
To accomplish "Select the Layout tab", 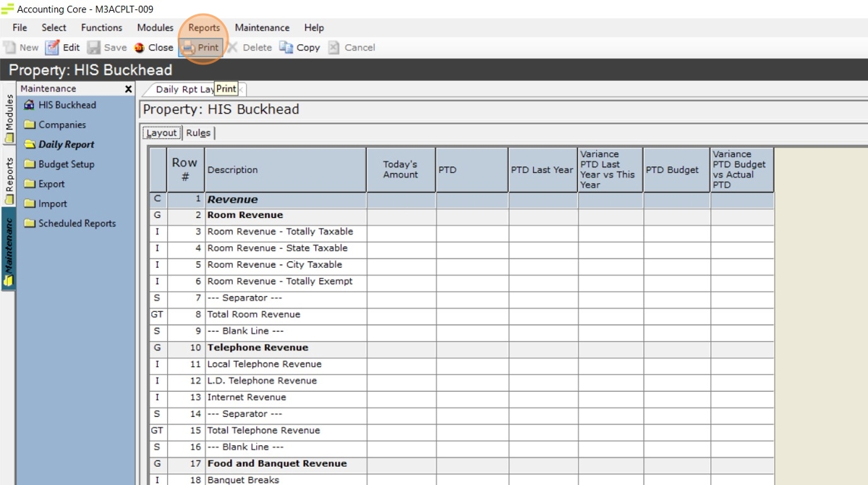I will [x=161, y=133].
